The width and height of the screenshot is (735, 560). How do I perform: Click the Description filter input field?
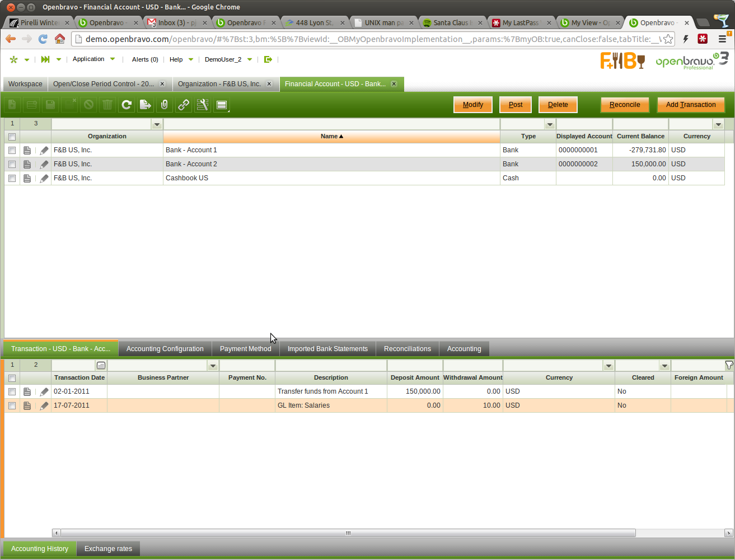(331, 366)
